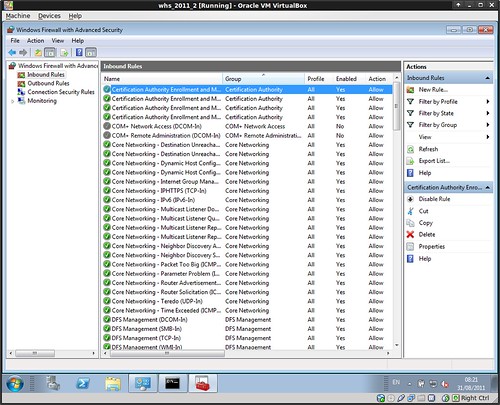
Task: Sort by the Group column header
Action: [263, 79]
